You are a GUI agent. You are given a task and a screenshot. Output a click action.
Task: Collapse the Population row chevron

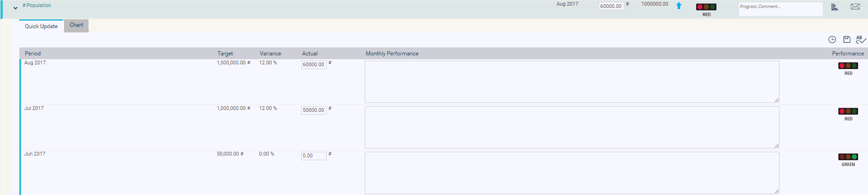click(16, 8)
